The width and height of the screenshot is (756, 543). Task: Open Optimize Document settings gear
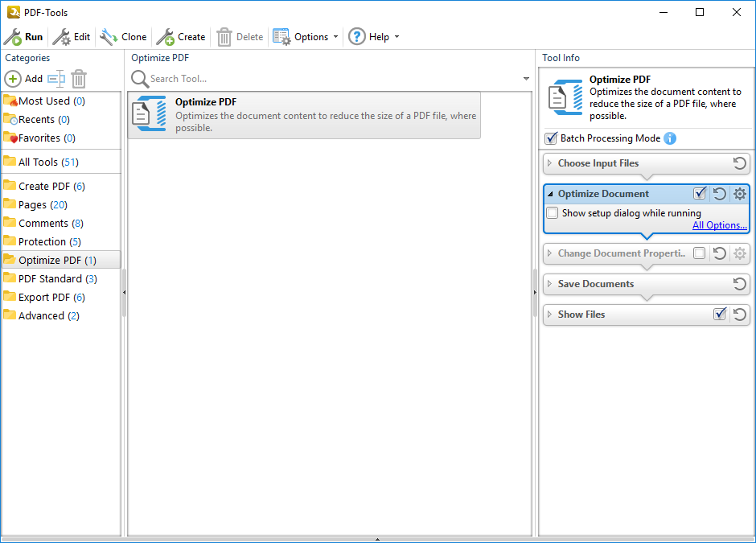[740, 194]
